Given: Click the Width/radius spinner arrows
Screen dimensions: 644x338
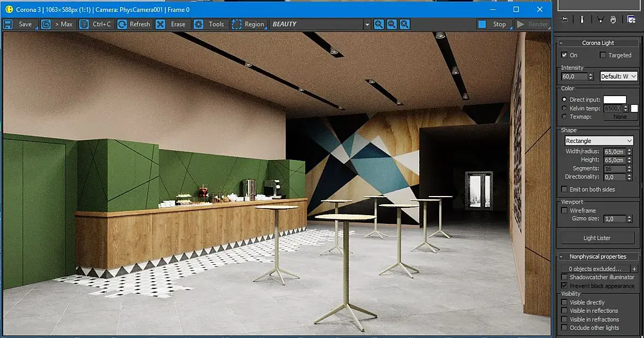Looking at the screenshot, I should (x=629, y=152).
